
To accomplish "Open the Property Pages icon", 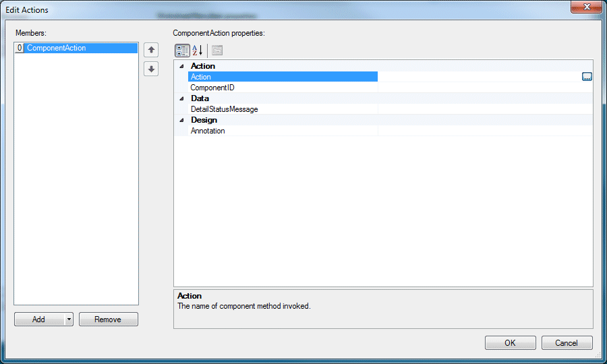I will pyautogui.click(x=217, y=51).
